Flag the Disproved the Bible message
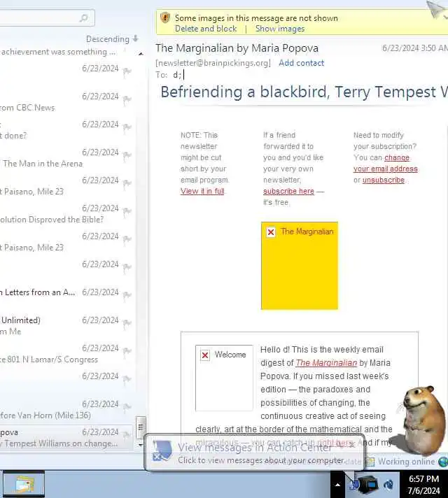The width and height of the screenshot is (448, 498). (127, 212)
